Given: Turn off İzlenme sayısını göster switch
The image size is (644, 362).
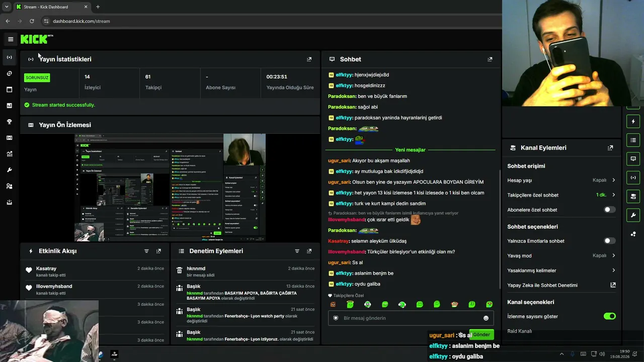Looking at the screenshot, I should tap(609, 316).
